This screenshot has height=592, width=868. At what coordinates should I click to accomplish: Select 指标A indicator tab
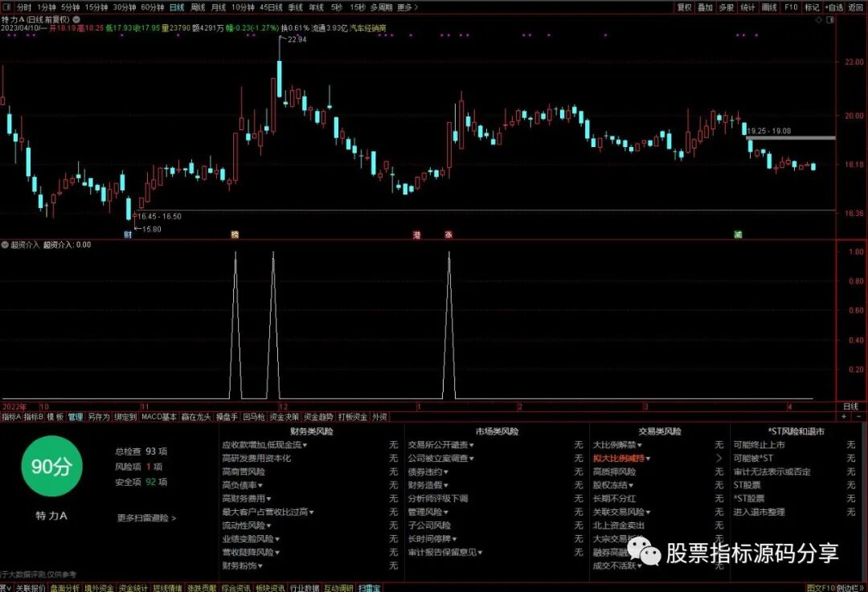pyautogui.click(x=11, y=417)
